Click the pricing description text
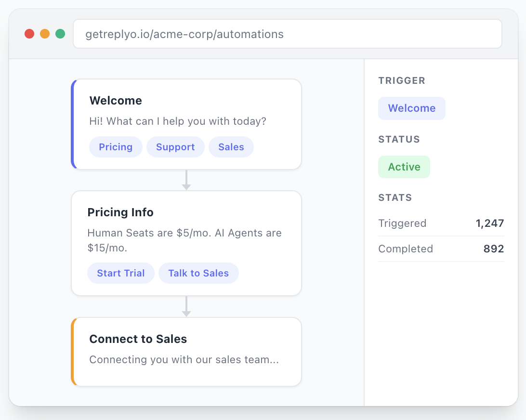Screen dimensions: 526x420 (184, 240)
